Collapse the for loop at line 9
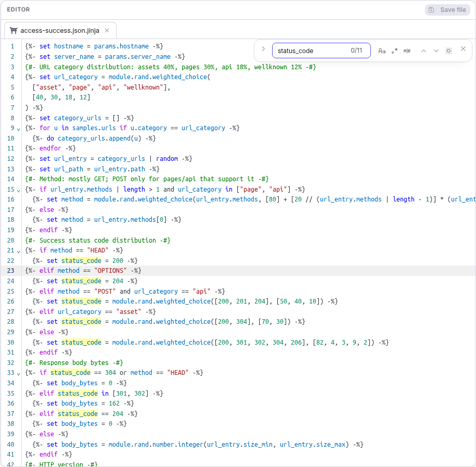This screenshot has height=467, width=476. click(19, 130)
